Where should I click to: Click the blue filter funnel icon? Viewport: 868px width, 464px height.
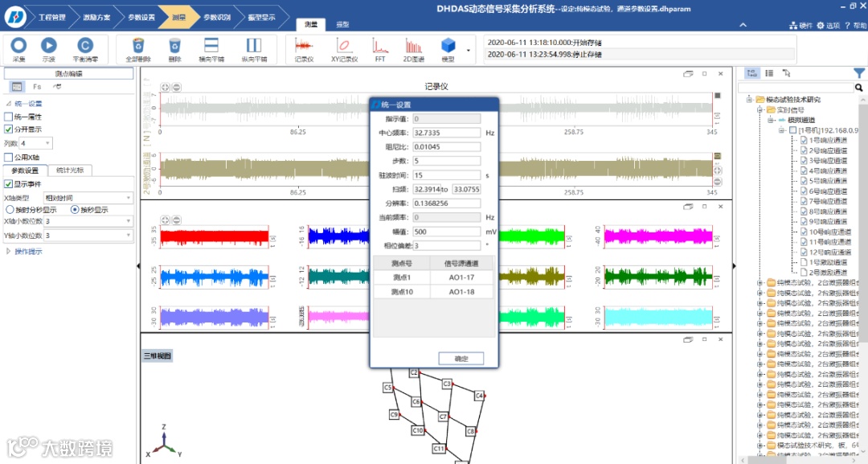pos(858,73)
